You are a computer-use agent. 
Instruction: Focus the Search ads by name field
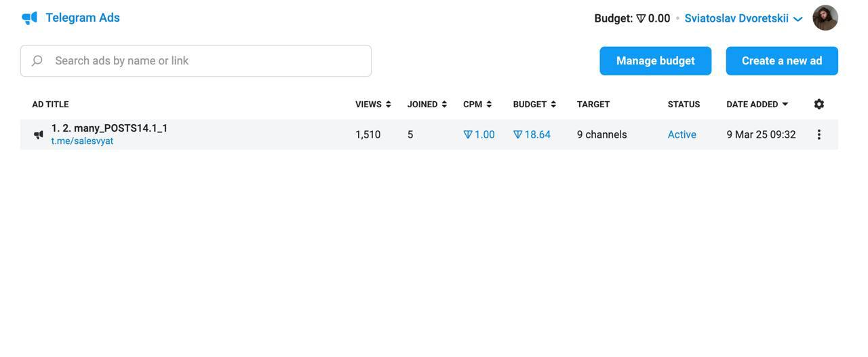(x=203, y=61)
